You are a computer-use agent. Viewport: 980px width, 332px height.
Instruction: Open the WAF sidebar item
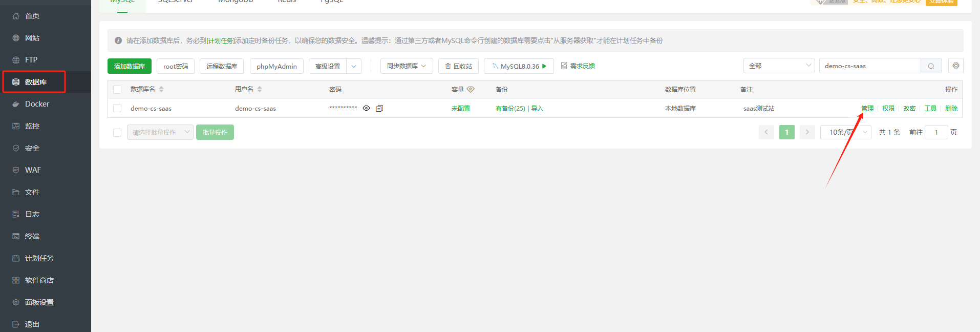(x=33, y=170)
